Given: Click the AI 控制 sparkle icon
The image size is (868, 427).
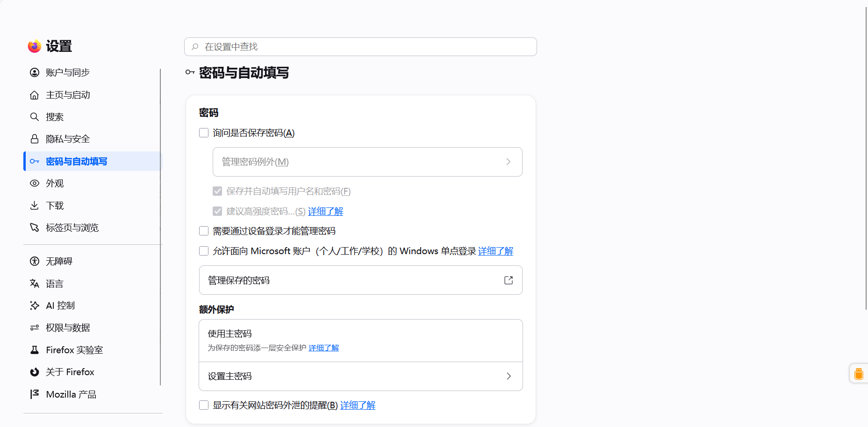Looking at the screenshot, I should [35, 306].
